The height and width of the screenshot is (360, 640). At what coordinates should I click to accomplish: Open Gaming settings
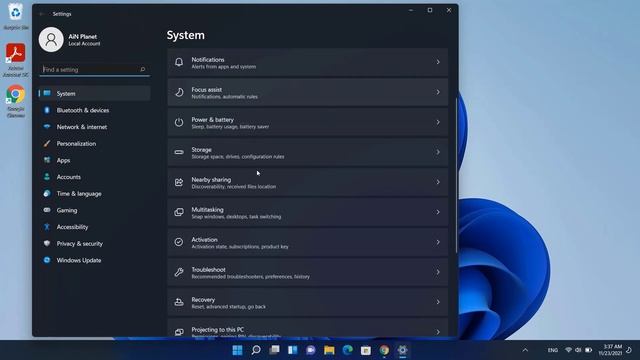(x=95, y=210)
